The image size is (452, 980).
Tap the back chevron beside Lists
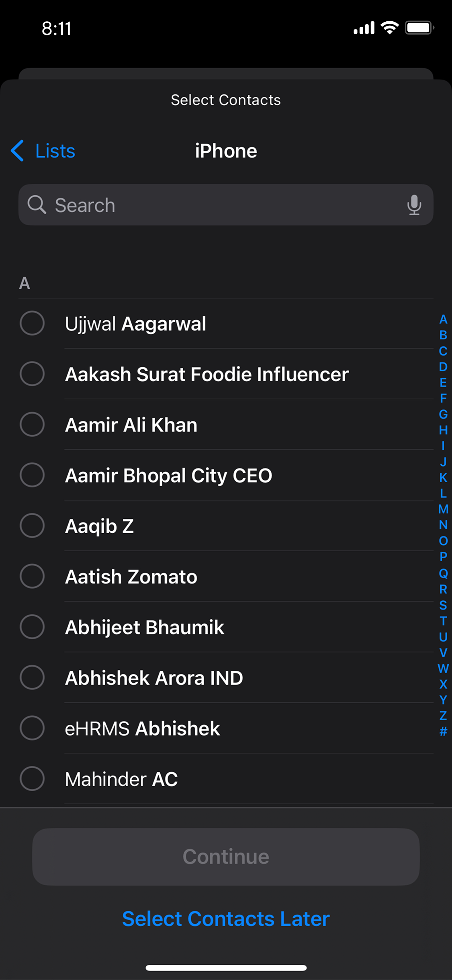coord(17,151)
